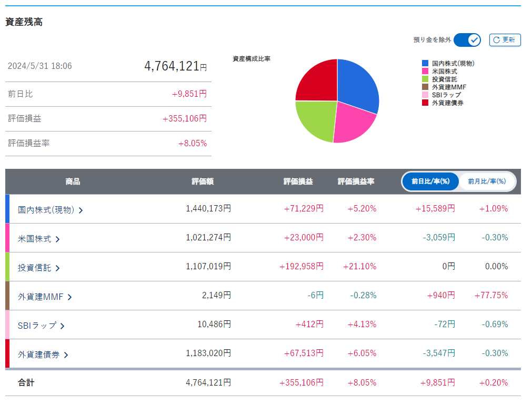Open the 国内株式(現物) product link
Screen dimensions: 532x405
click(x=46, y=209)
